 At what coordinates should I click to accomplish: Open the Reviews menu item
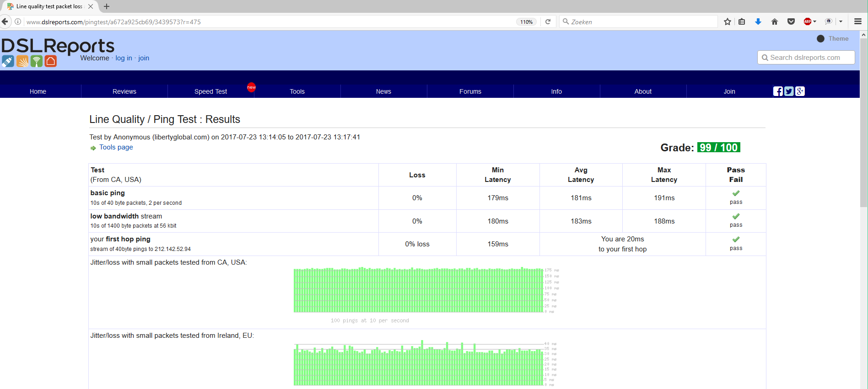124,91
